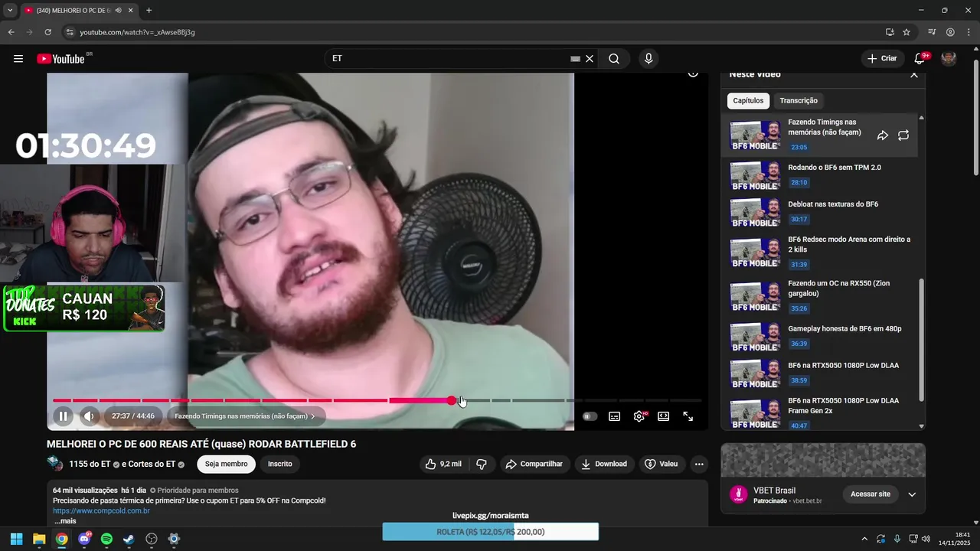Go to YouTube home via the logo
This screenshot has height=551, width=980.
click(x=60, y=59)
